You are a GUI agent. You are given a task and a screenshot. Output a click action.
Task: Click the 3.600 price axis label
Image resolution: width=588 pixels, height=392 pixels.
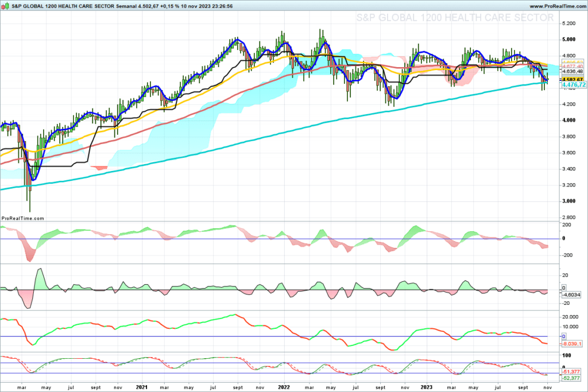(x=569, y=153)
